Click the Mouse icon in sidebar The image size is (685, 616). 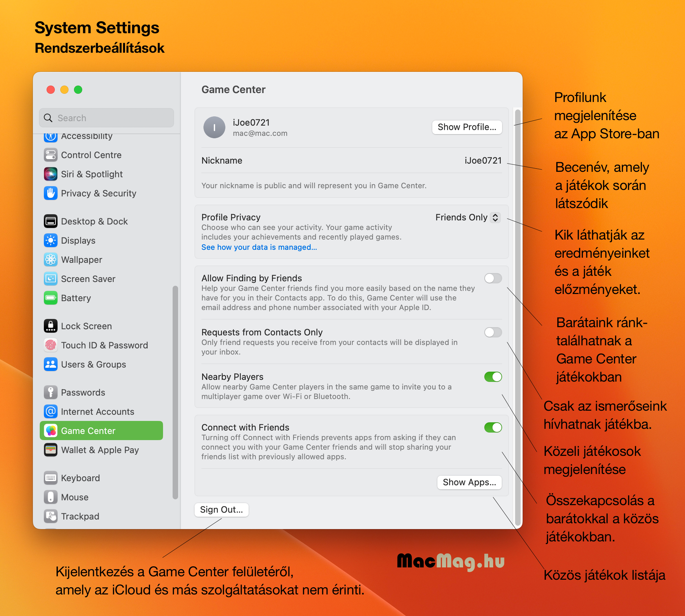pos(51,497)
